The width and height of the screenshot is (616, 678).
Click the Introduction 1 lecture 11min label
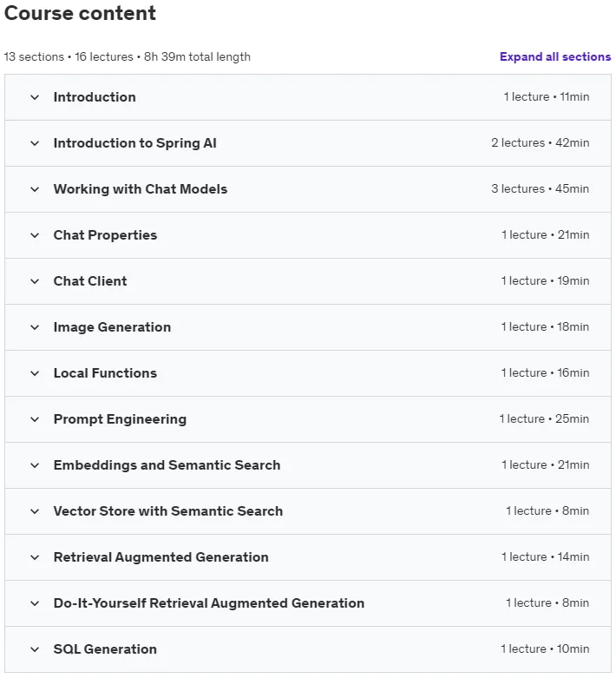coord(547,97)
